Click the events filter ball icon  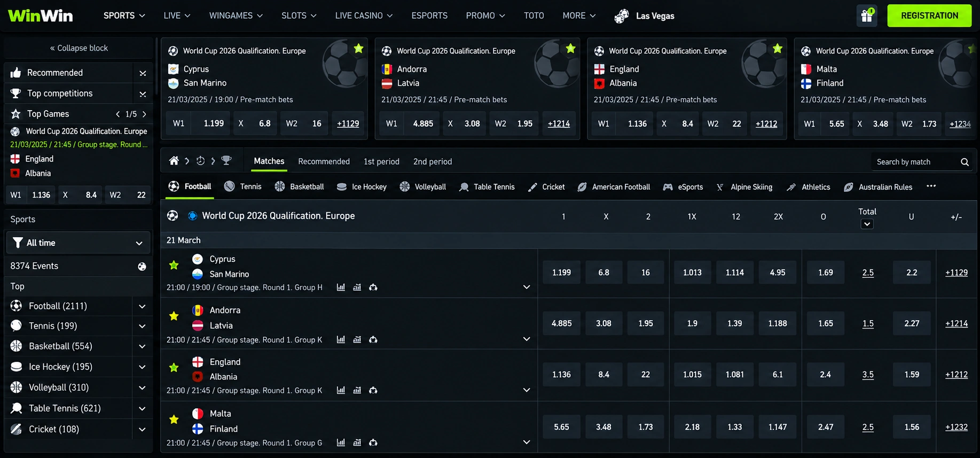pyautogui.click(x=142, y=266)
